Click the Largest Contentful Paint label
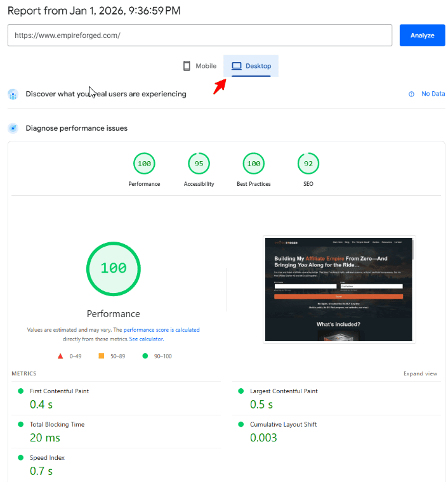The width and height of the screenshot is (448, 482). (x=284, y=391)
